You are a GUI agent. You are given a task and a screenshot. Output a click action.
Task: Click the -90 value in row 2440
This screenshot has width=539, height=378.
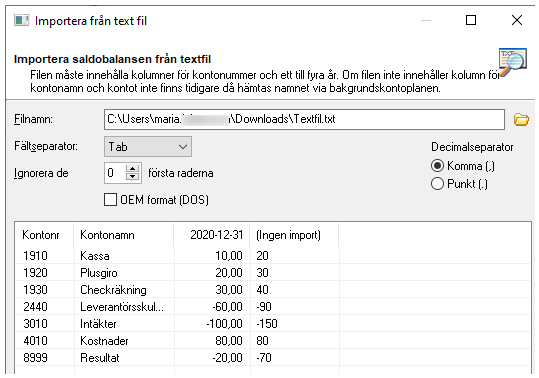click(264, 307)
